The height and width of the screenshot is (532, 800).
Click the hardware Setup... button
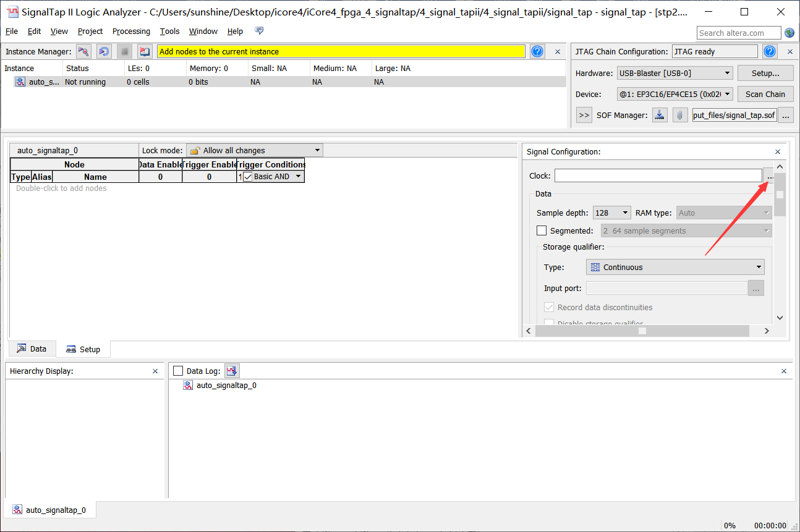point(765,73)
